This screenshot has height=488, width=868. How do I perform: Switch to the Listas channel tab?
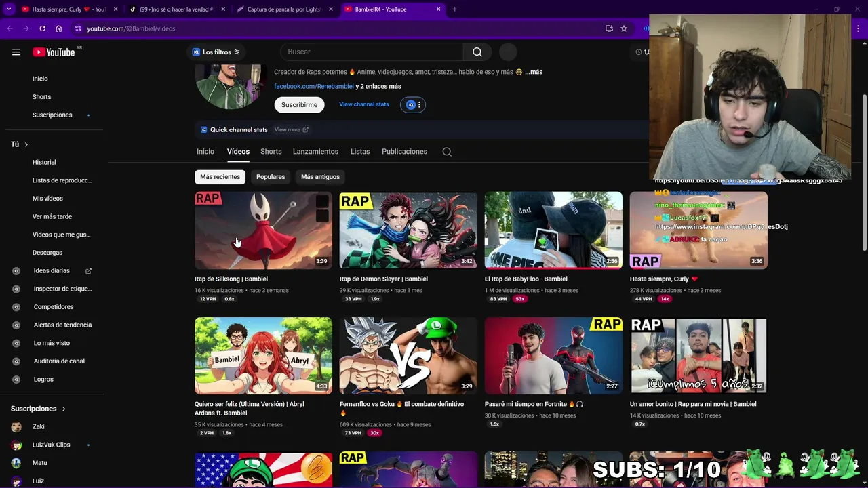(360, 152)
